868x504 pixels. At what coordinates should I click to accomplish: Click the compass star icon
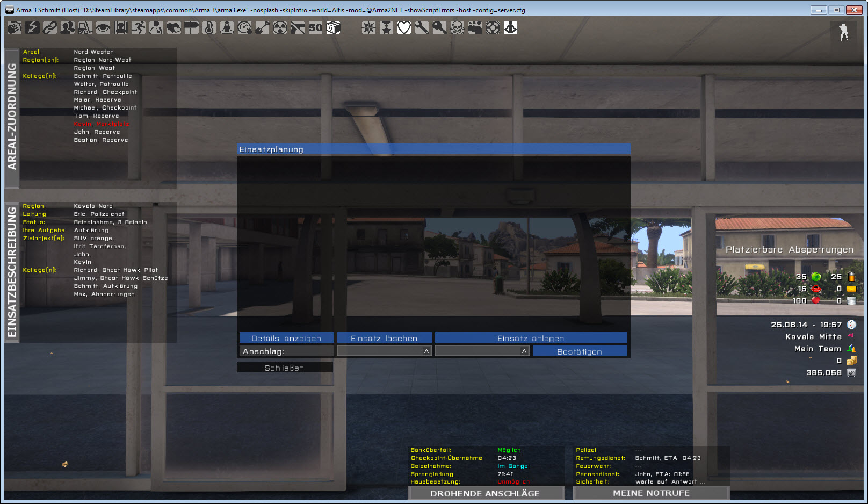[x=369, y=27]
